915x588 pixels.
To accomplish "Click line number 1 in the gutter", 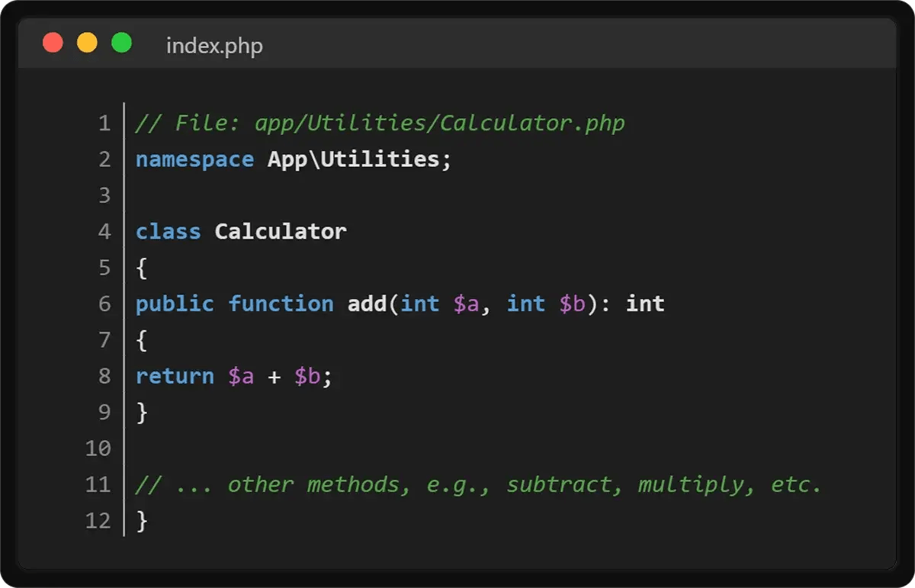I will click(104, 123).
